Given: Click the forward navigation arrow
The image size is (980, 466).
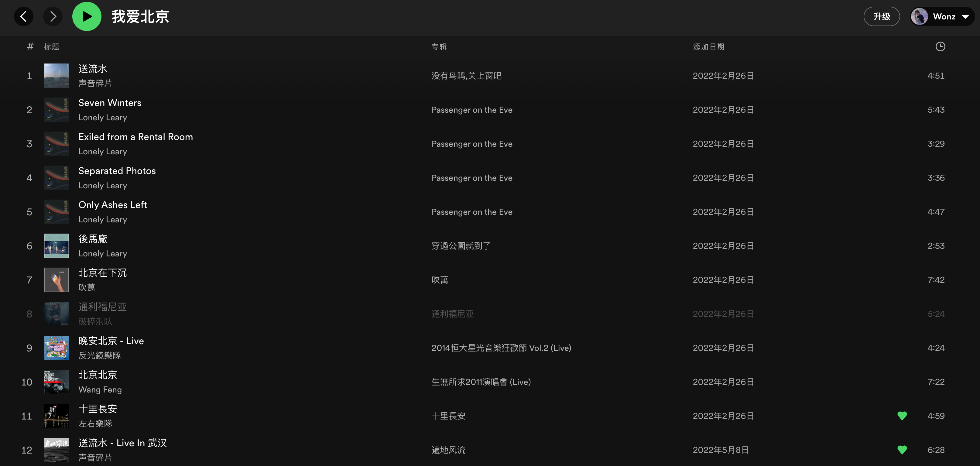Looking at the screenshot, I should [x=53, y=16].
